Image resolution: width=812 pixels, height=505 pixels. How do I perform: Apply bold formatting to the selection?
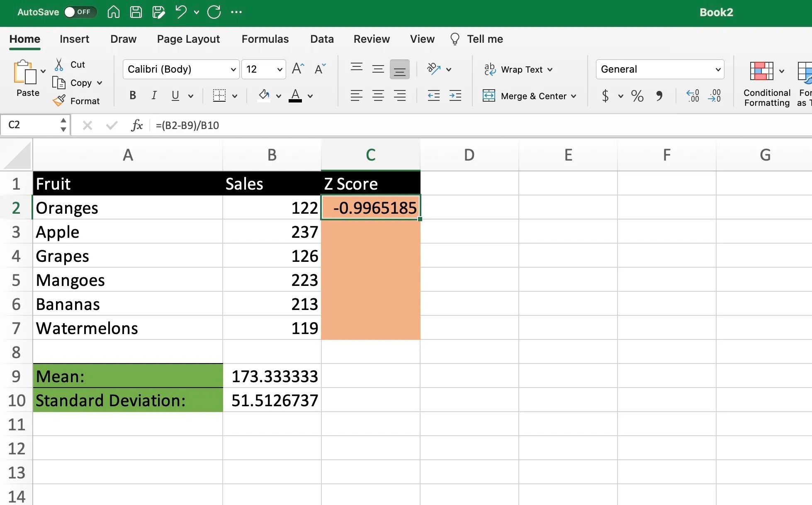132,95
